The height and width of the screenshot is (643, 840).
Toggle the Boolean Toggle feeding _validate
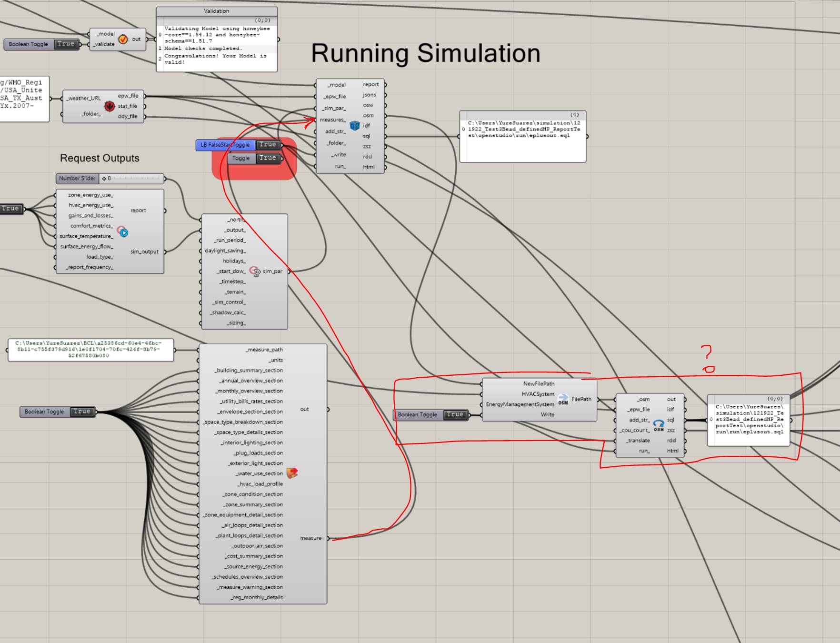pos(66,44)
